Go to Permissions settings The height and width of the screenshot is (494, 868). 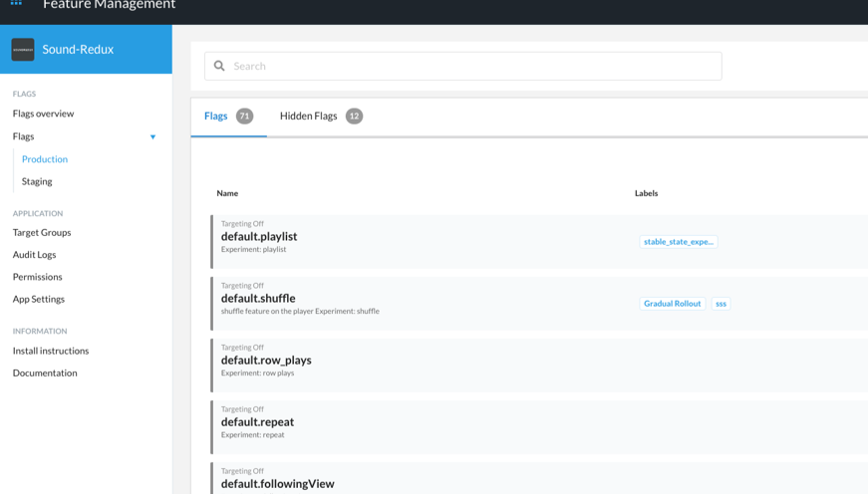click(x=37, y=277)
